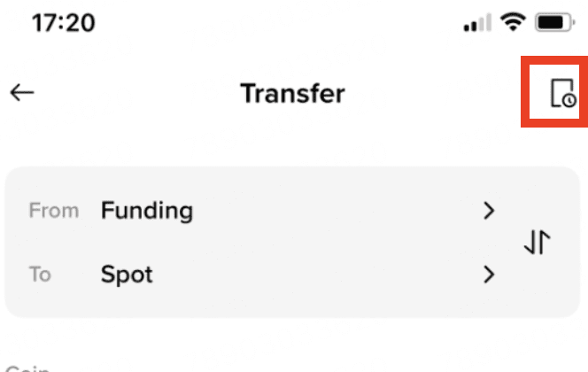Viewport: 588px width, 372px height.
Task: Go back using the left arrow
Action: [22, 93]
